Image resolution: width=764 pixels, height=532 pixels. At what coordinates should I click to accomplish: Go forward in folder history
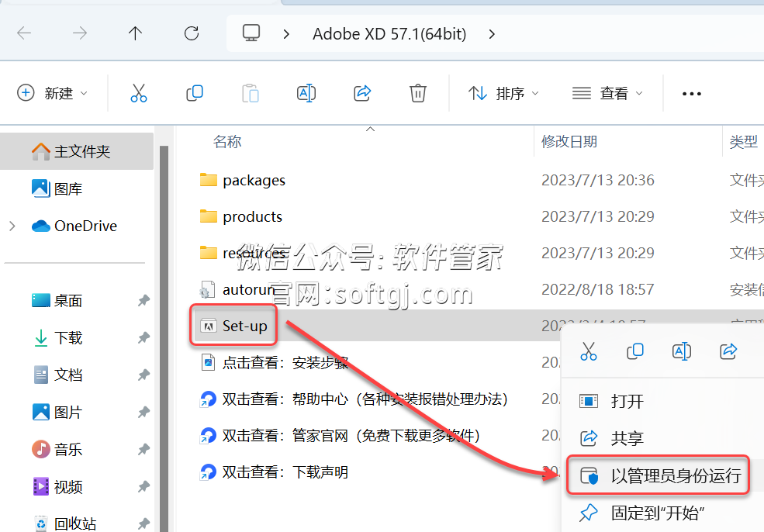point(79,33)
